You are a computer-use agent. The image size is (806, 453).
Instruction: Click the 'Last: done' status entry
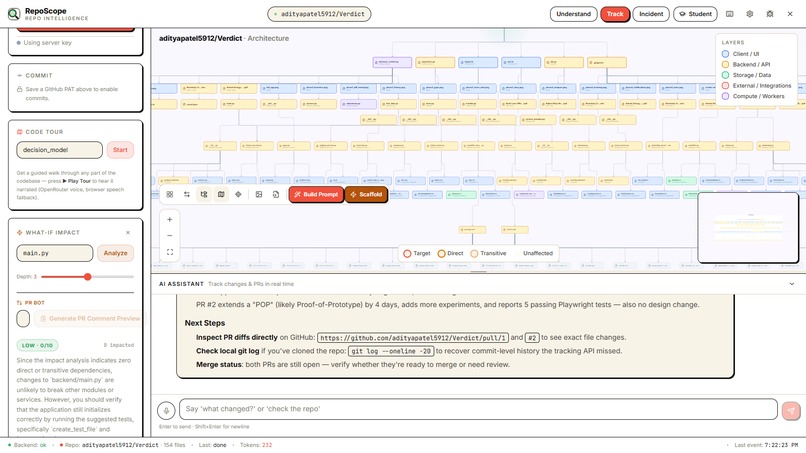click(x=212, y=445)
